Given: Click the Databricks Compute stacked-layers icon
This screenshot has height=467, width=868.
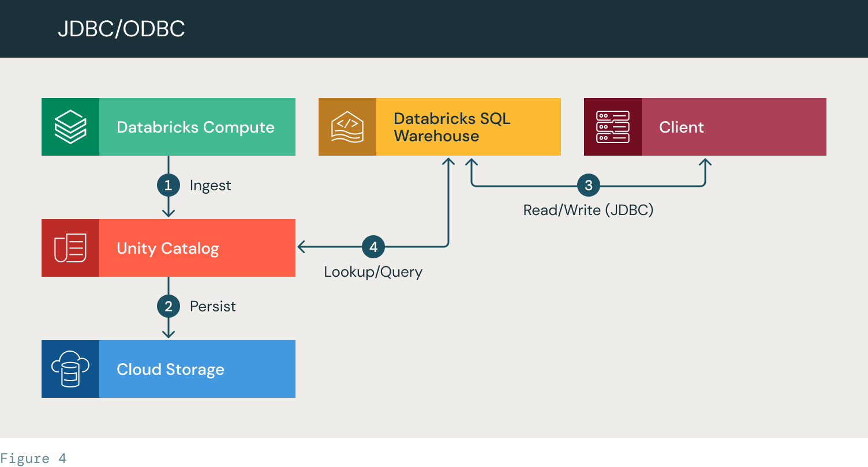Looking at the screenshot, I should (x=70, y=127).
